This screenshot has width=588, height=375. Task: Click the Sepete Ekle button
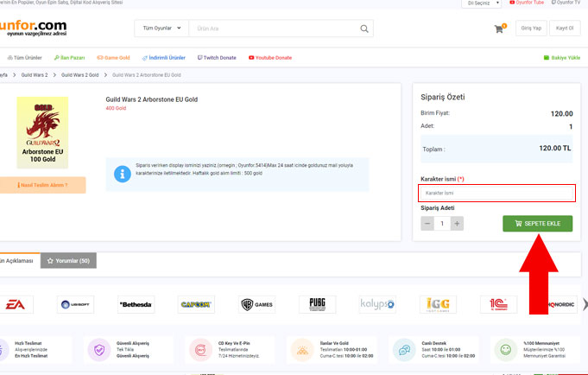(537, 224)
